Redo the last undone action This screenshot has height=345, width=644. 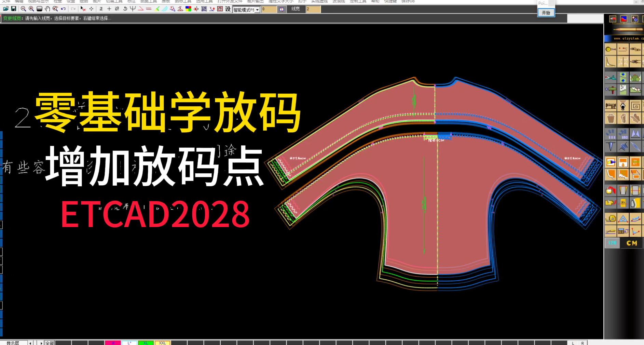(73, 9)
